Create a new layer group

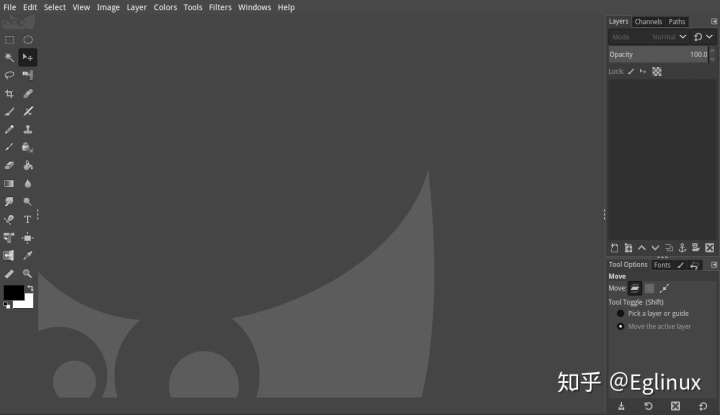[628, 248]
